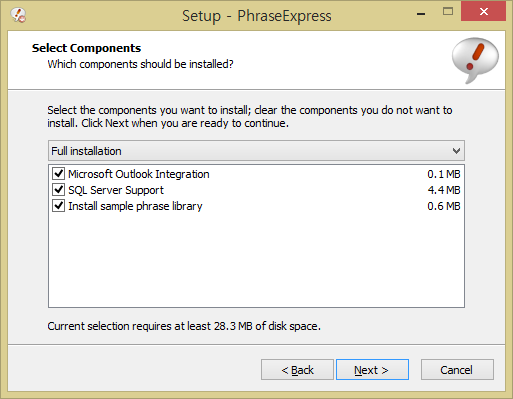Click the PhraseExpress speech bubble logo
Viewport: 513px width, 399px height.
(x=475, y=60)
